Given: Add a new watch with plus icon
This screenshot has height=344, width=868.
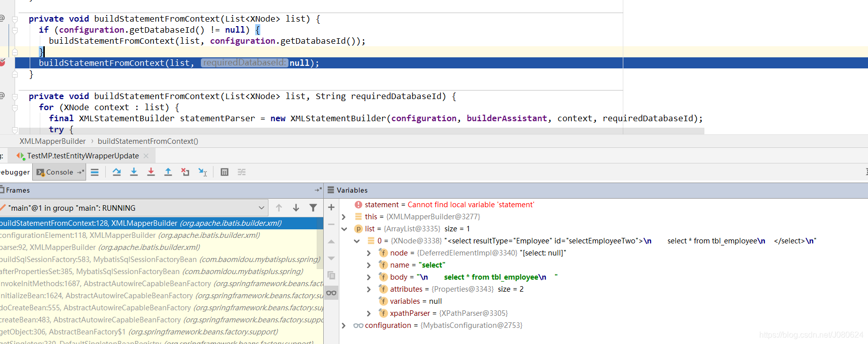Looking at the screenshot, I should pyautogui.click(x=331, y=207).
